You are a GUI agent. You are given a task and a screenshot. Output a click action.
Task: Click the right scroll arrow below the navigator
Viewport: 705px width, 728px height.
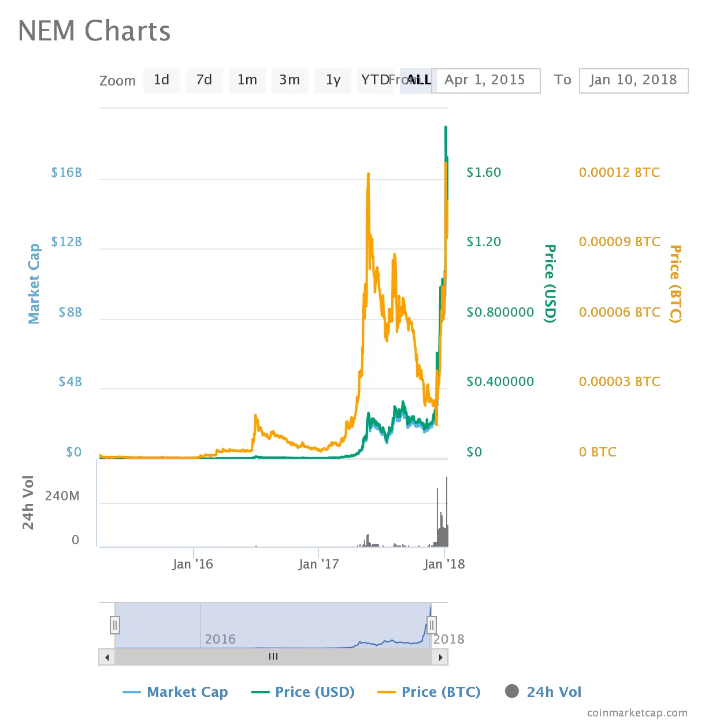tap(441, 657)
